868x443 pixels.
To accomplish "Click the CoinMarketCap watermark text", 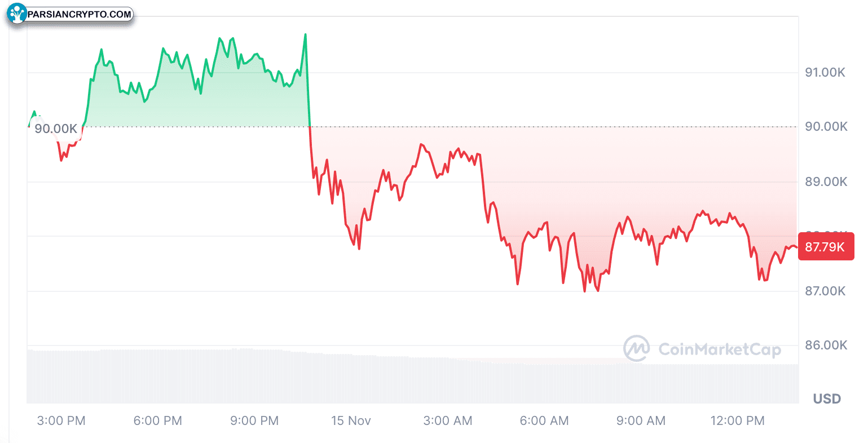I will pos(720,349).
